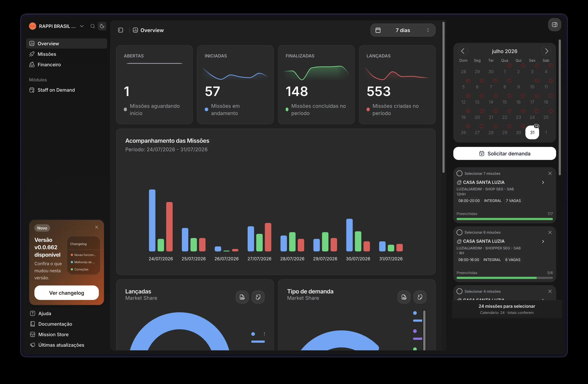Click the LANÇADAS stat card

(x=397, y=85)
